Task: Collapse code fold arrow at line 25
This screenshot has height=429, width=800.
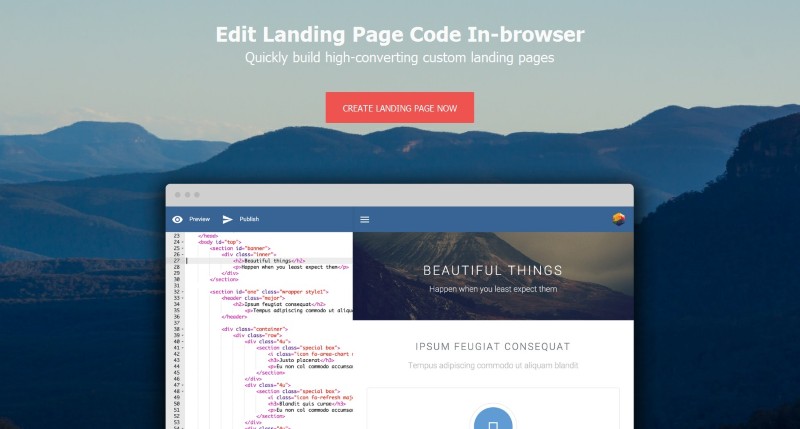Action: pyautogui.click(x=183, y=248)
